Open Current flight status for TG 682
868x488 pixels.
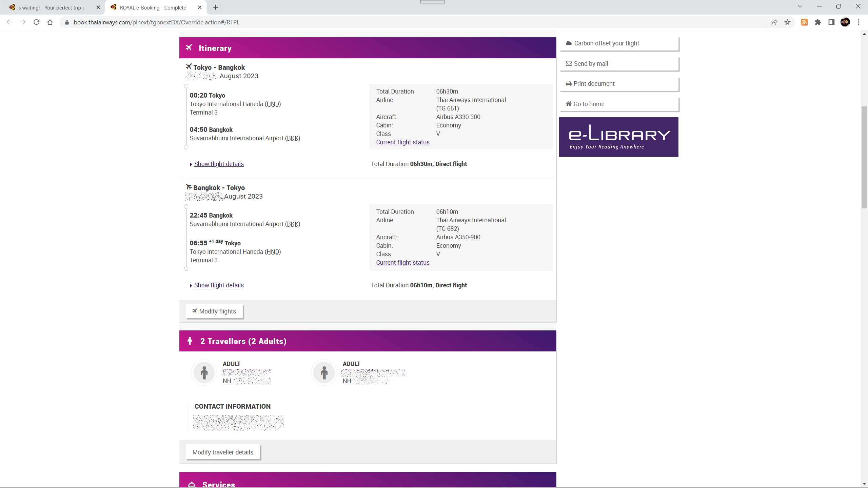coord(403,263)
